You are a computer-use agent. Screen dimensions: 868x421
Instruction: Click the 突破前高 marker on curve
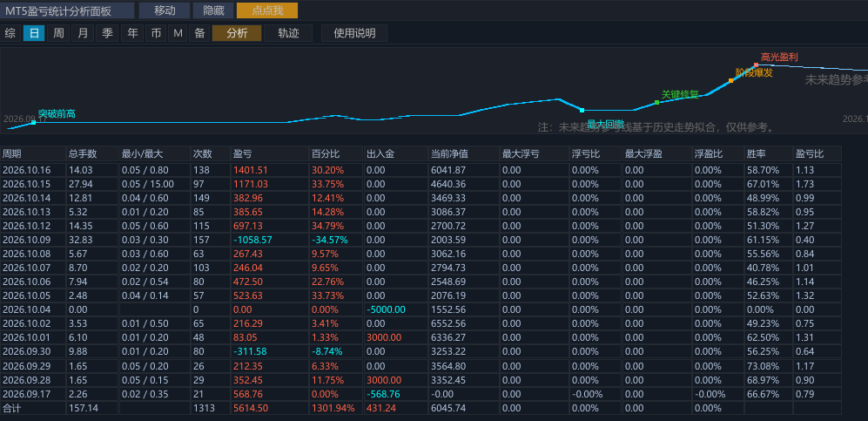[x=33, y=122]
